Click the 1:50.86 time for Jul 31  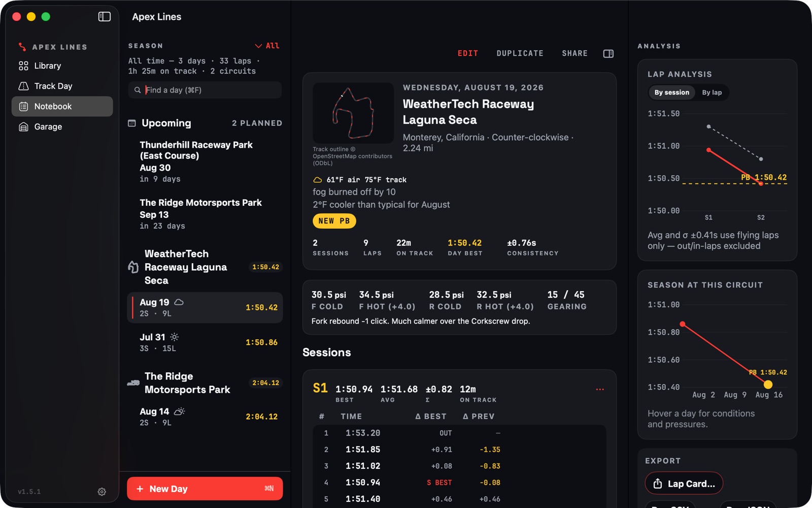coord(261,342)
